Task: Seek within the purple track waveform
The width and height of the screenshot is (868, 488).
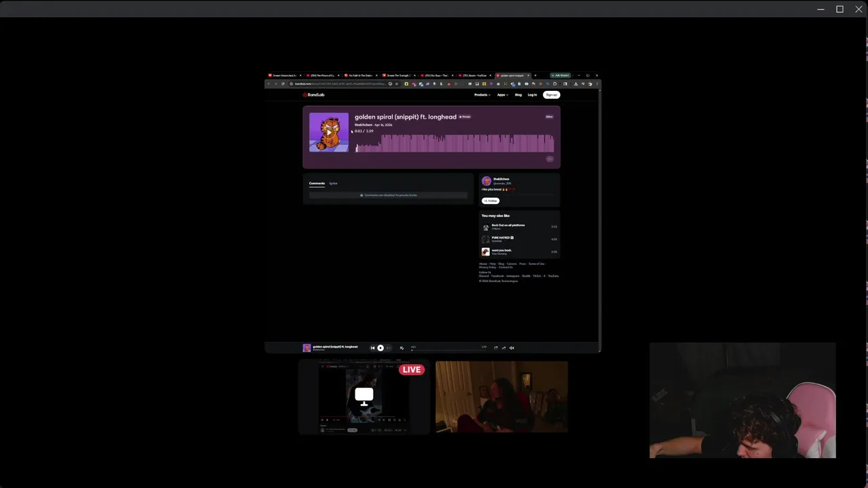Action: coord(454,143)
